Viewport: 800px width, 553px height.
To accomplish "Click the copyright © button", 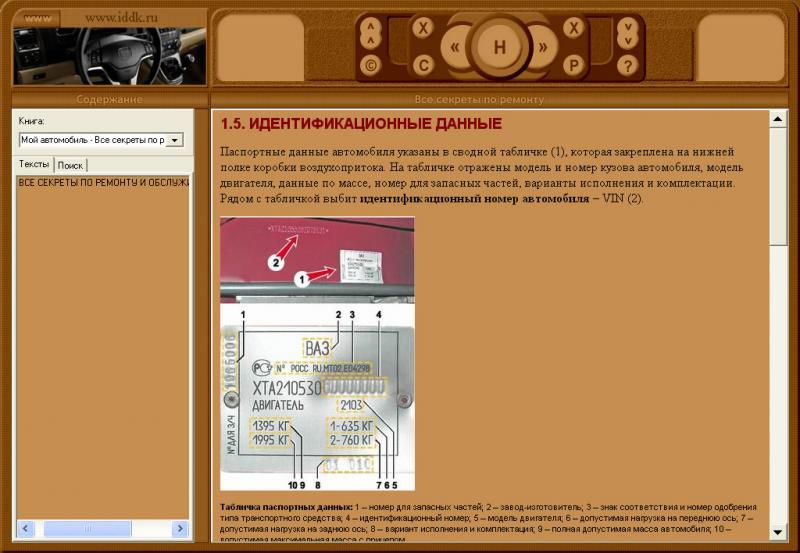I will (x=372, y=66).
